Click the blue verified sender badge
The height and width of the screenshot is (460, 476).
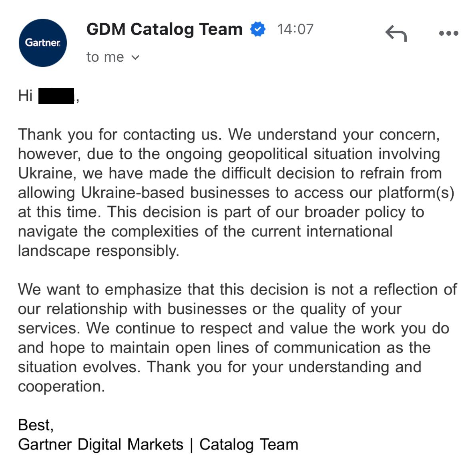[258, 29]
